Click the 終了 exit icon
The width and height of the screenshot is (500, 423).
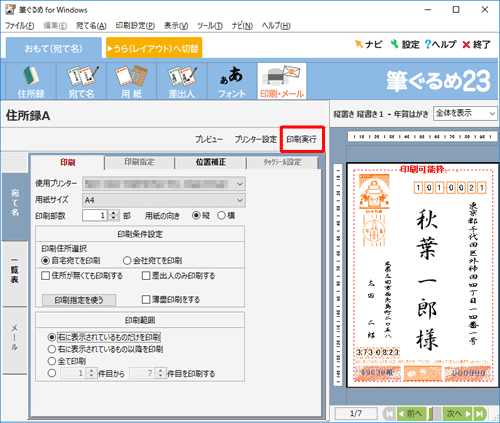[476, 44]
